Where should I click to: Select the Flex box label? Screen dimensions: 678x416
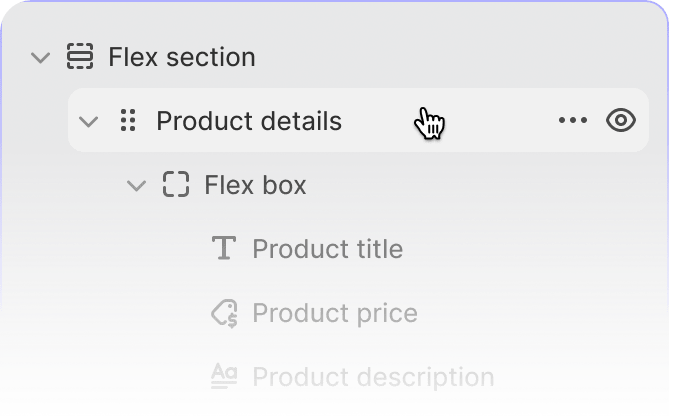[x=255, y=185]
